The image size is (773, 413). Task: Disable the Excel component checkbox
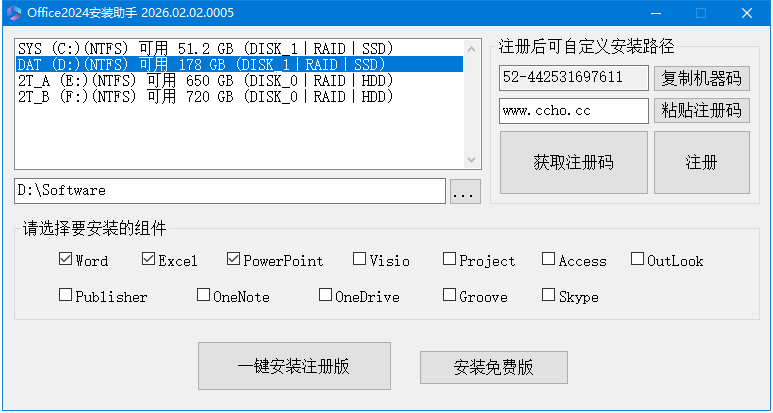point(149,260)
